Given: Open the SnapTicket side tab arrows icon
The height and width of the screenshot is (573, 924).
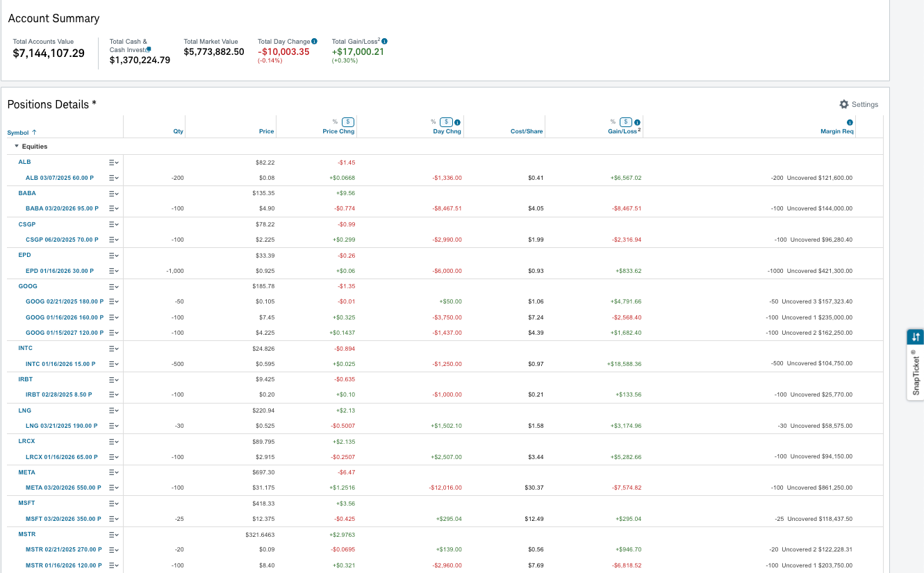Looking at the screenshot, I should coord(916,337).
